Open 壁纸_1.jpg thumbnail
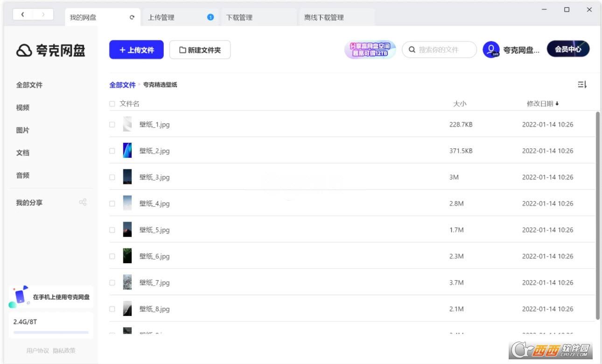This screenshot has width=602, height=364. coord(127,125)
